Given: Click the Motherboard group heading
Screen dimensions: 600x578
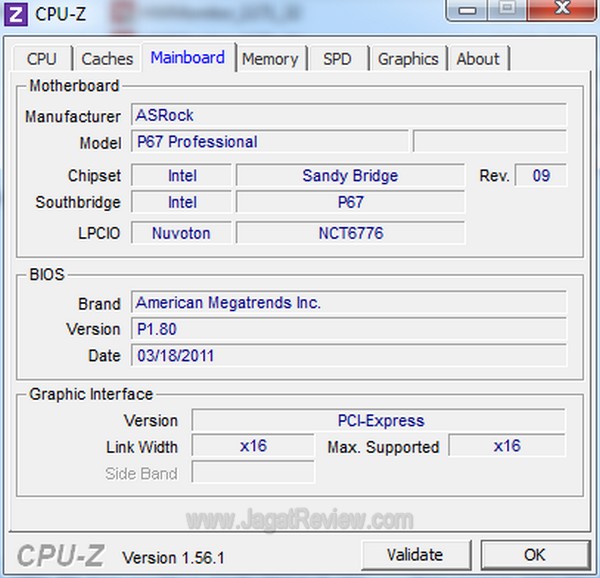Looking at the screenshot, I should point(74,86).
